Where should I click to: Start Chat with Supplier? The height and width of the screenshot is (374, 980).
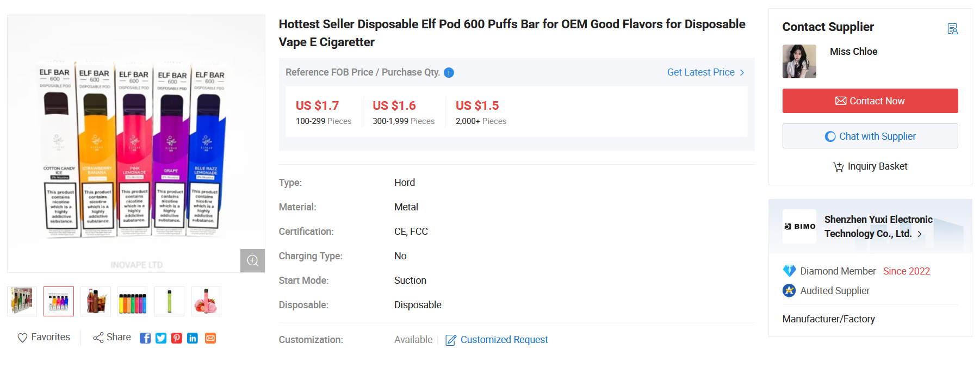click(870, 136)
